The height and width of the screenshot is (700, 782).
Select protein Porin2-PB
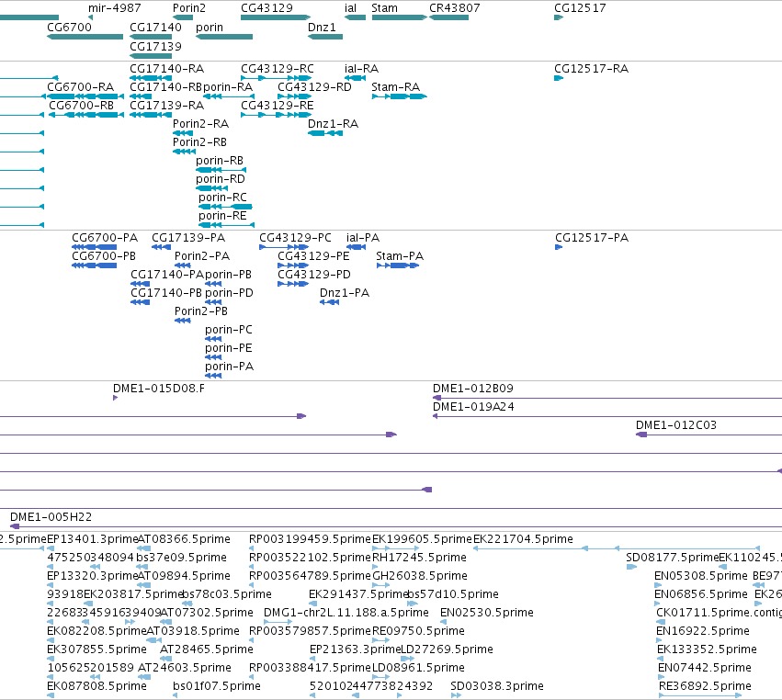tap(183, 321)
